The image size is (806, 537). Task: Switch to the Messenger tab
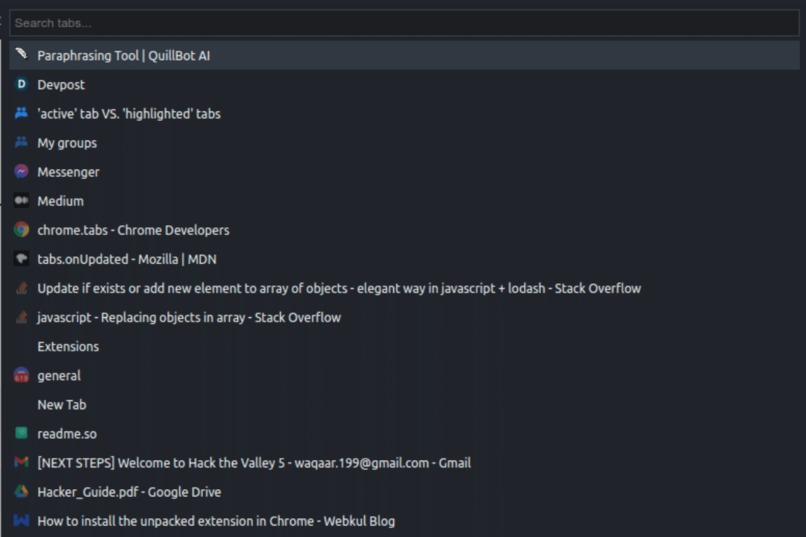tap(404, 172)
